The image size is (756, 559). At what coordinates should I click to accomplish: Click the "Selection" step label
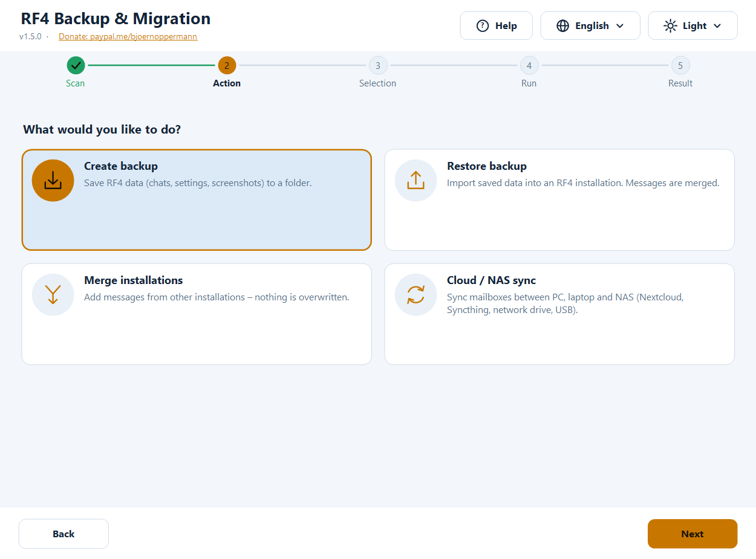(x=378, y=83)
